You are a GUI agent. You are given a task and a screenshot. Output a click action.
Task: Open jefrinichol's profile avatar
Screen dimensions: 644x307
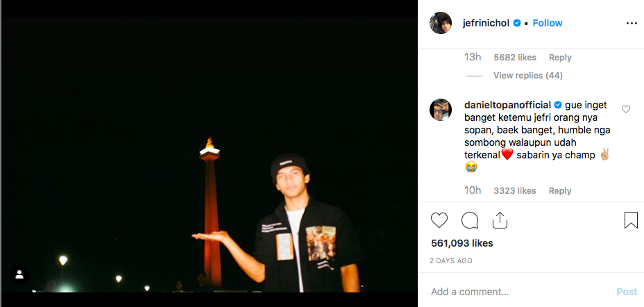[441, 23]
